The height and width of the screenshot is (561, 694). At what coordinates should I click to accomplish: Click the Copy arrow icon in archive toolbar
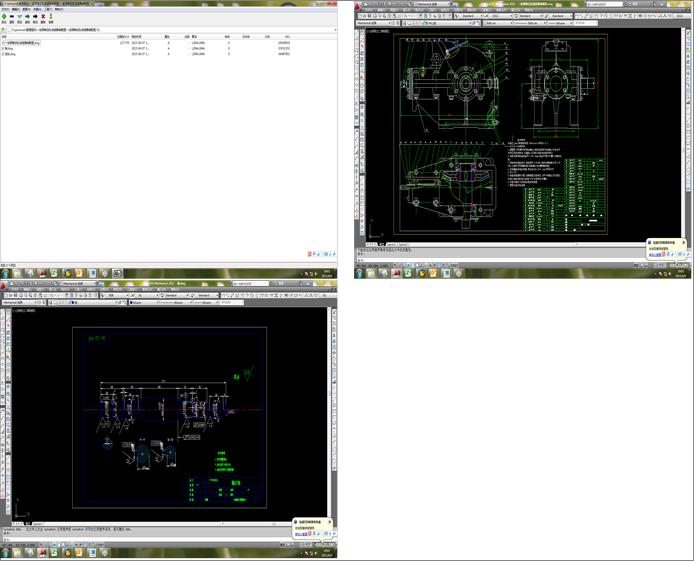point(29,17)
